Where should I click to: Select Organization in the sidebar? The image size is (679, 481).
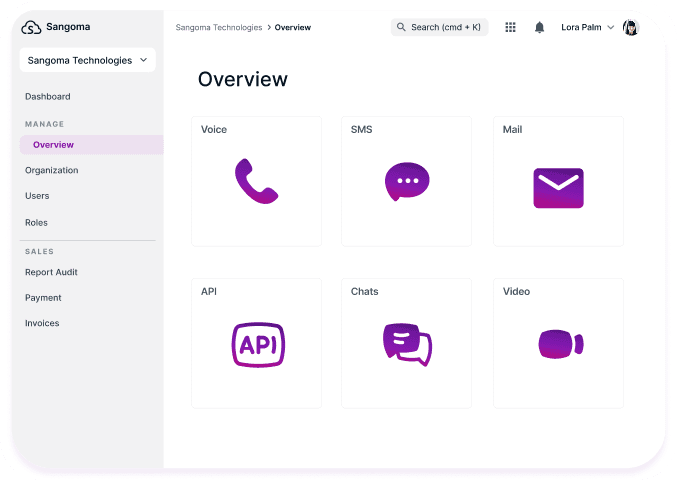52,170
